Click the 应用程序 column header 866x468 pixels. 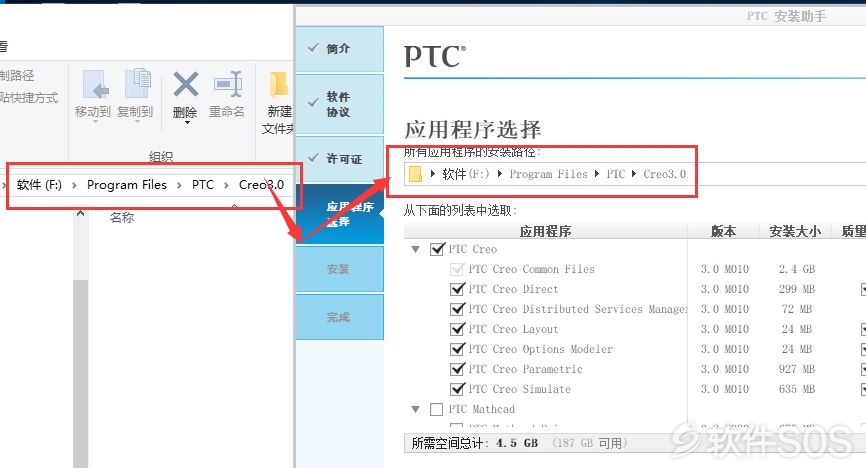coord(546,231)
